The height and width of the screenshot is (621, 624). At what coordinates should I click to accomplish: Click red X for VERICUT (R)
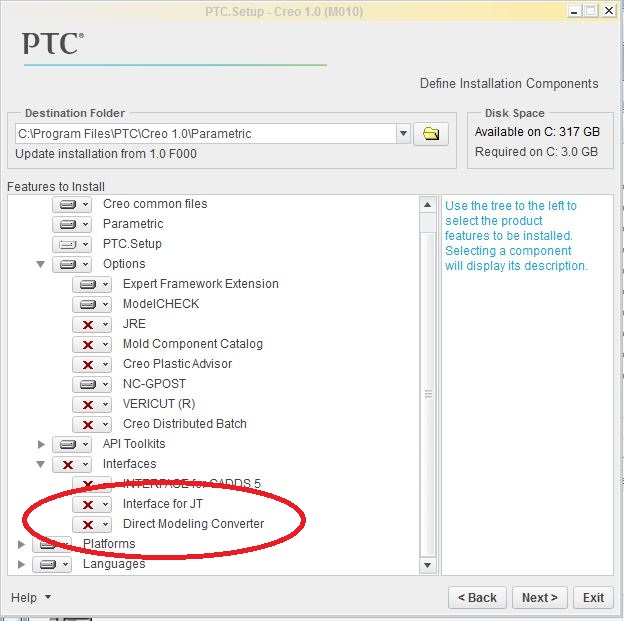[x=88, y=404]
